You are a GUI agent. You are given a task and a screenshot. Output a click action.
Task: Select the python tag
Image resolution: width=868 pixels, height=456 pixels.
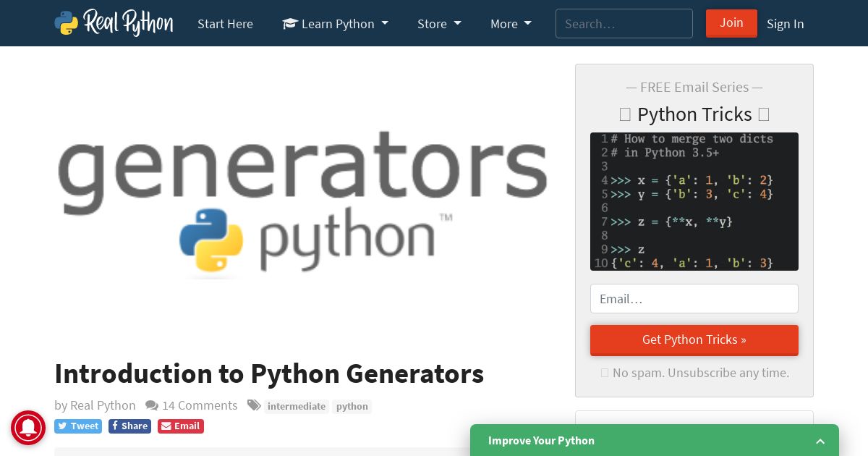[352, 406]
